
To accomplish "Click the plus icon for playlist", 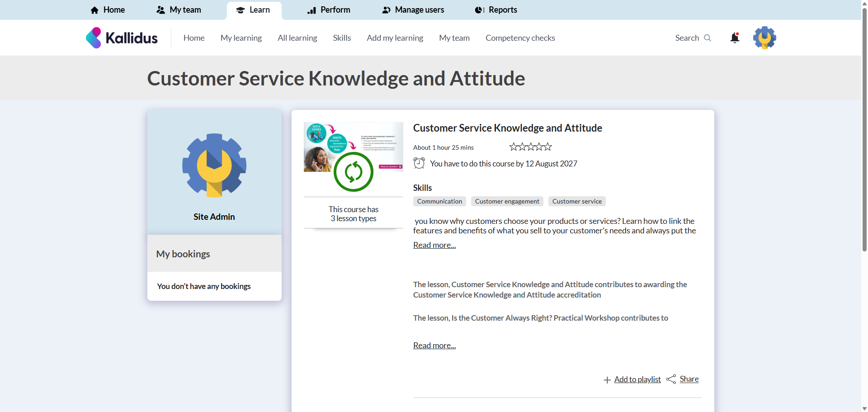I will (607, 380).
